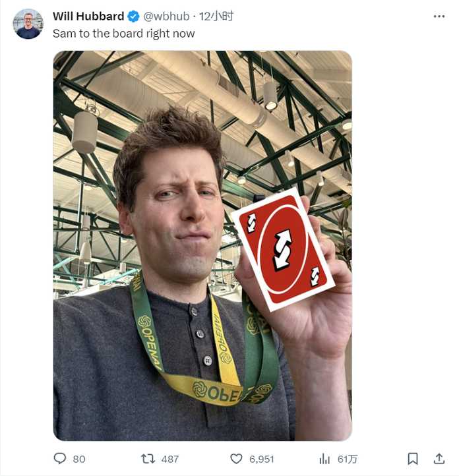Bookmark this tweet
The height and width of the screenshot is (476, 459).
(413, 458)
